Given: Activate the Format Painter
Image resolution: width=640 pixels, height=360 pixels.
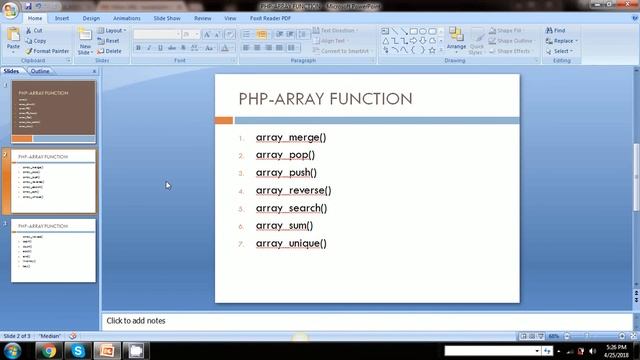Looking at the screenshot, I should 47,51.
